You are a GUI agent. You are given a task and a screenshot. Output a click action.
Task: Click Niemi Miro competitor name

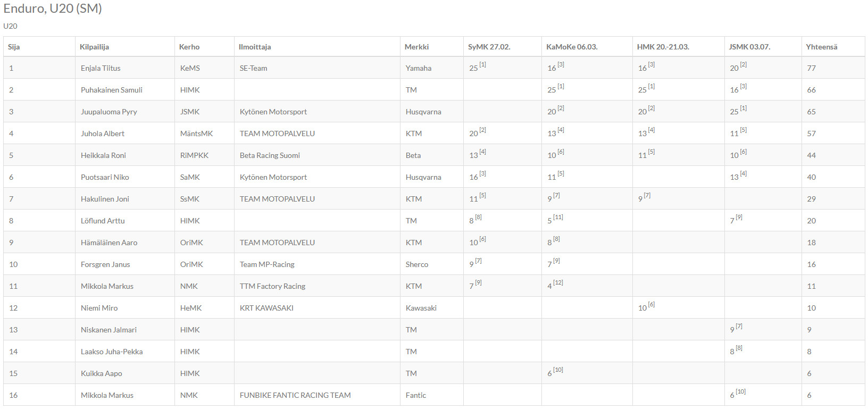99,308
